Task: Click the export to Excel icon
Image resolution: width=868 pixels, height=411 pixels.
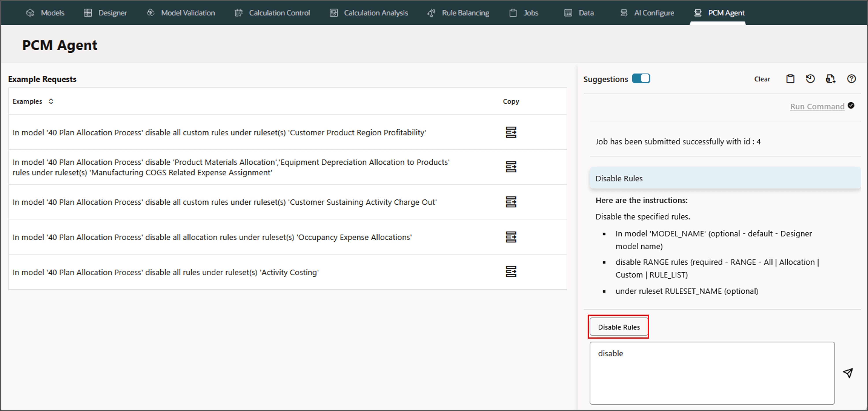Action: [830, 79]
